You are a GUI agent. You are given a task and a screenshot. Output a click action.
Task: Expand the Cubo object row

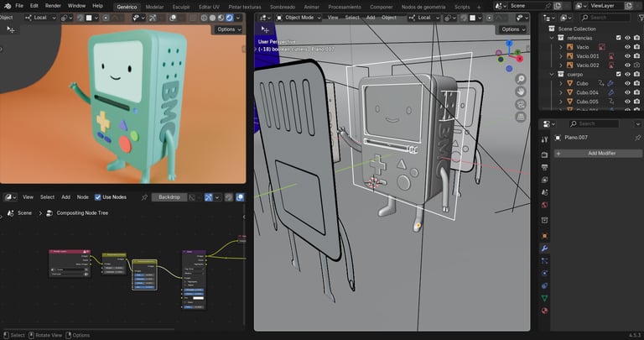pos(561,83)
